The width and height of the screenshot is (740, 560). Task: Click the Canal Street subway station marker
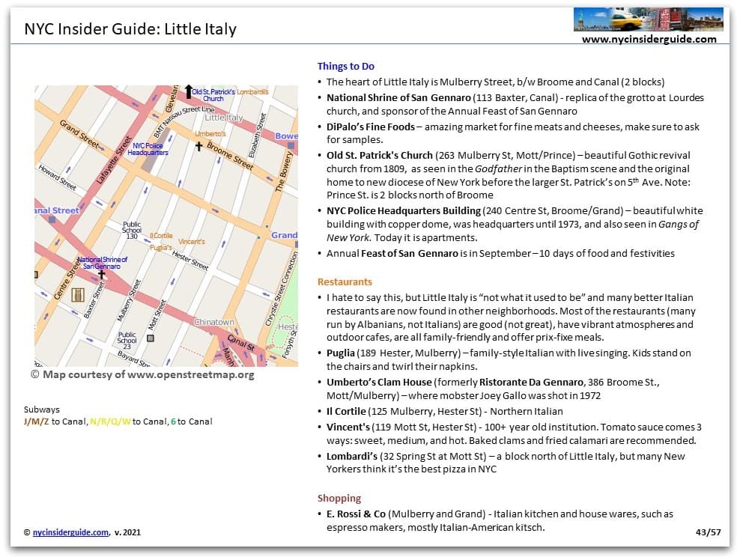[52, 219]
